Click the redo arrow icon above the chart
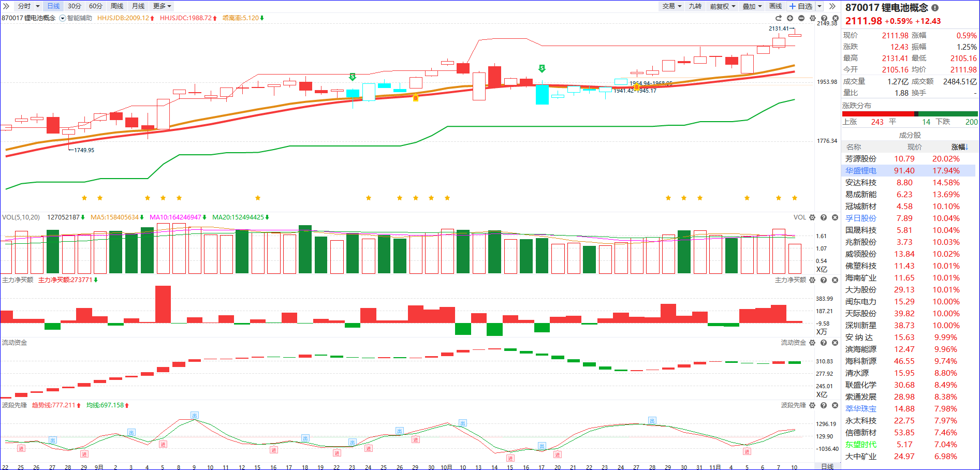Viewport: 980px width, 470px height. point(779,18)
